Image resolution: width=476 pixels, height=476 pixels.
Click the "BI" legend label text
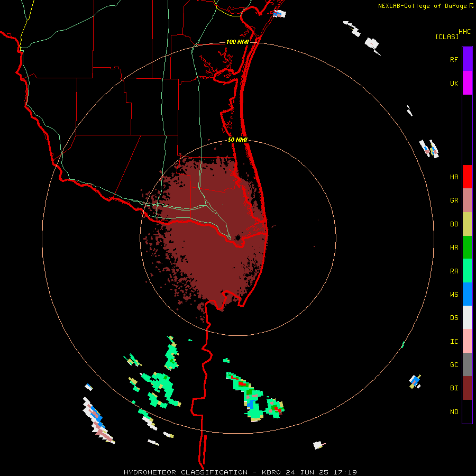(454, 388)
